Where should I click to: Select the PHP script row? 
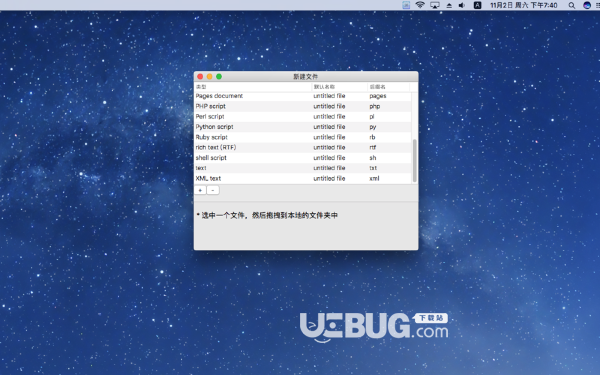pyautogui.click(x=303, y=106)
